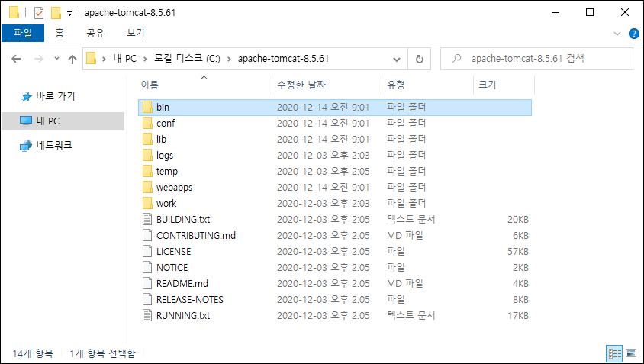Go forward with the right arrow
This screenshot has height=364, width=644.
coord(39,59)
